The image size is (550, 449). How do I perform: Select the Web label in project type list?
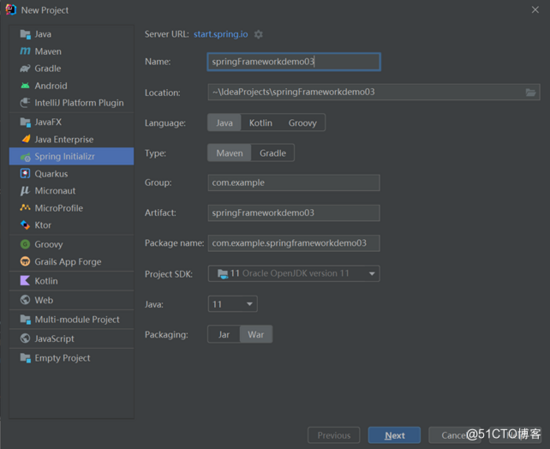pos(44,300)
